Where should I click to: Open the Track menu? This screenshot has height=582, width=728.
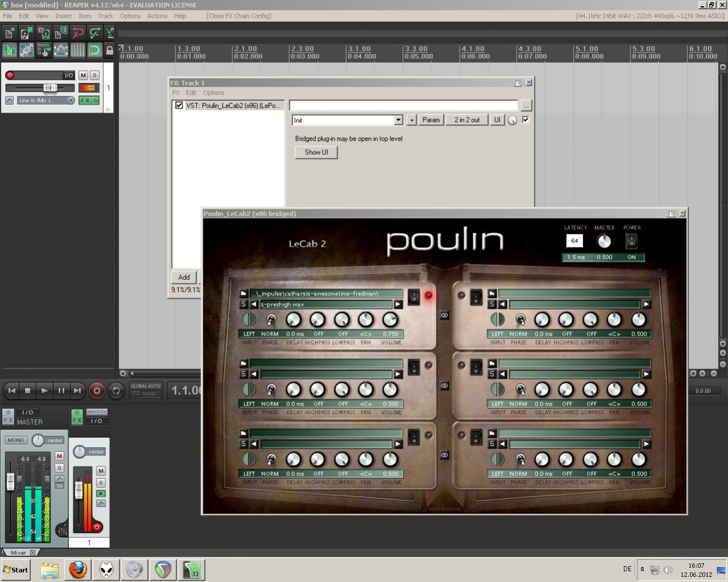point(105,16)
